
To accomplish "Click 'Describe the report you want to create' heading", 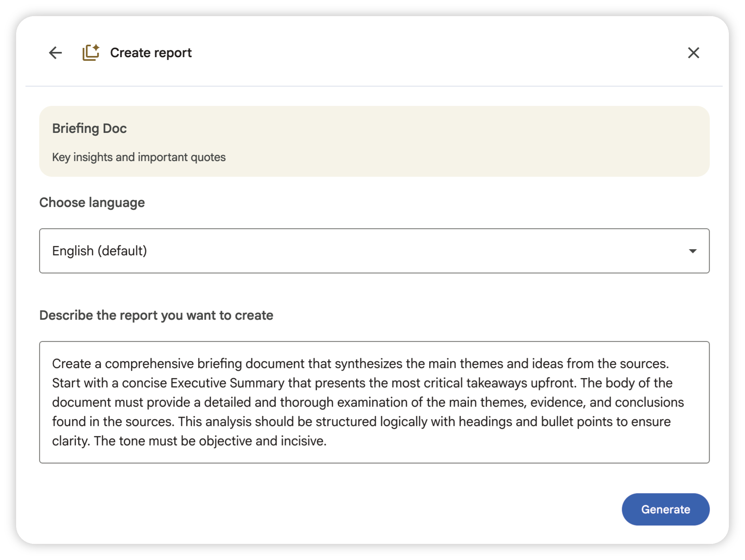I will click(156, 315).
